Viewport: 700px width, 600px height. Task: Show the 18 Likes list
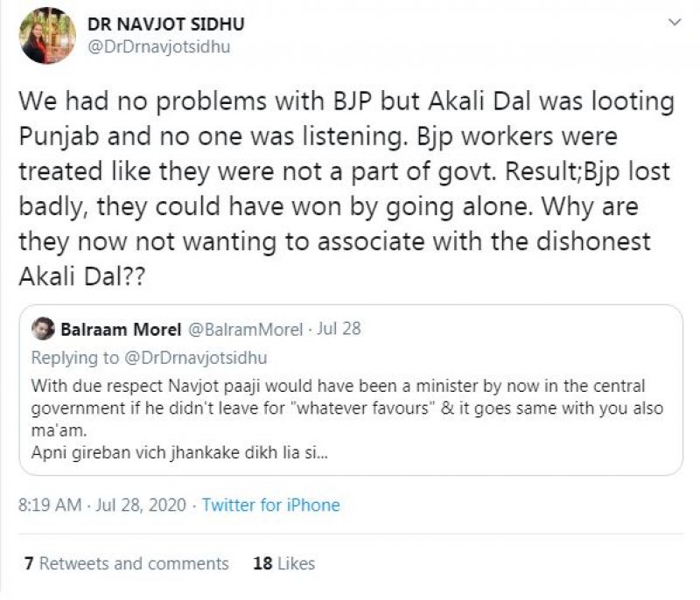[283, 563]
